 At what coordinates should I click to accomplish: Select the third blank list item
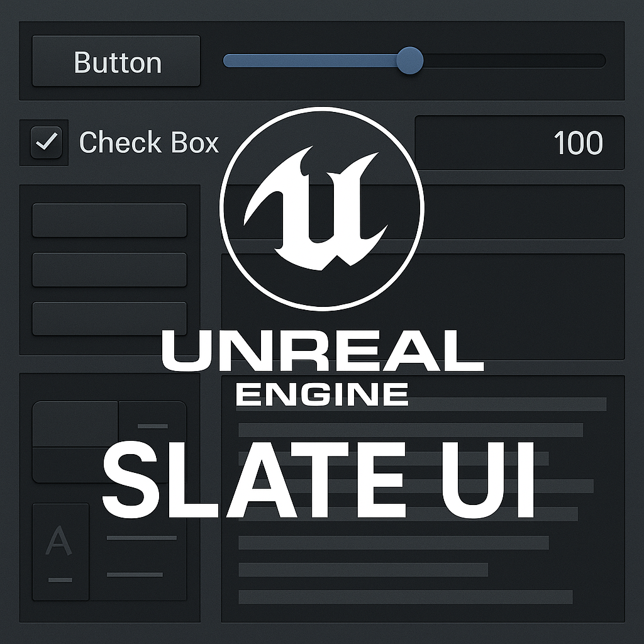109,319
